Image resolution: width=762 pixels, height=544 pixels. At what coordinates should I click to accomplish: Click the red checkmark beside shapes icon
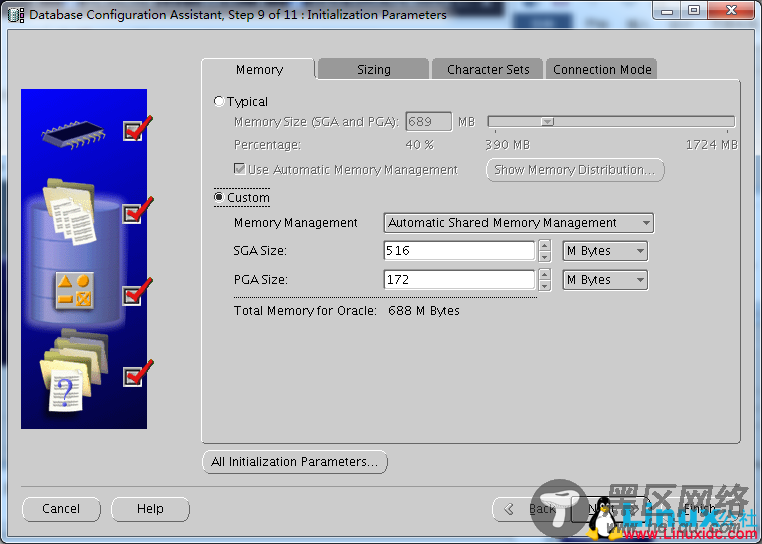point(138,292)
